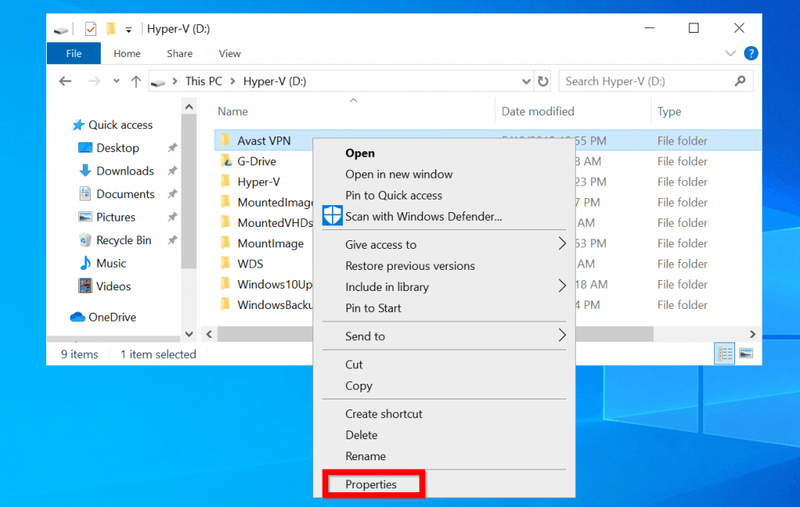Click the Quick access star icon

coord(78,124)
